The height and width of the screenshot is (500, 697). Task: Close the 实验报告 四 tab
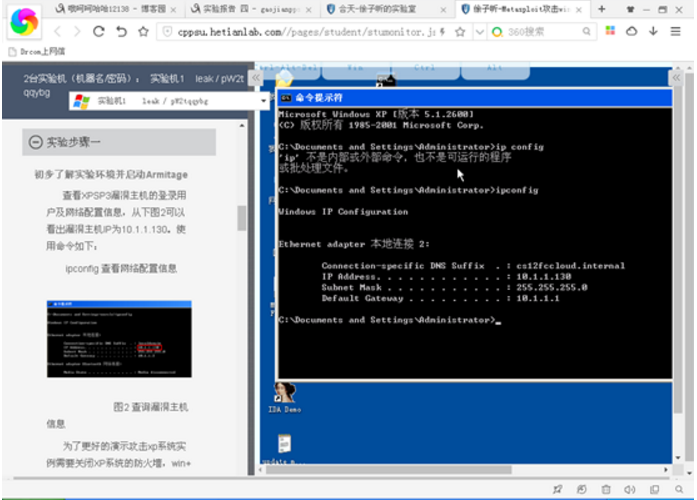click(308, 10)
